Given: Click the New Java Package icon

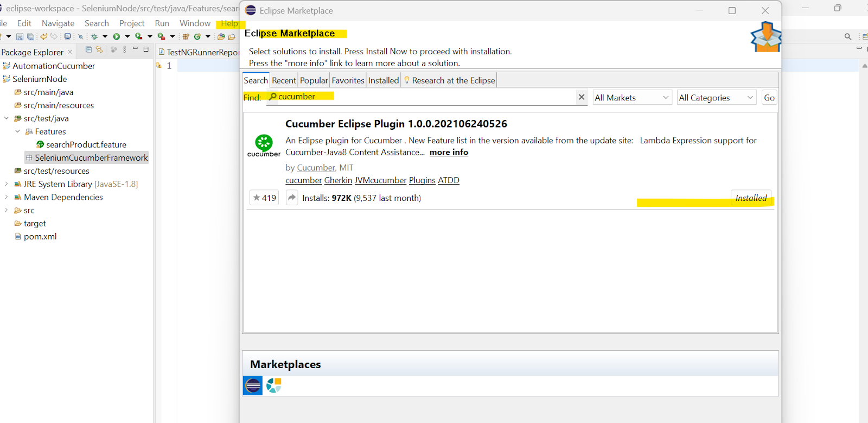Looking at the screenshot, I should [x=186, y=36].
